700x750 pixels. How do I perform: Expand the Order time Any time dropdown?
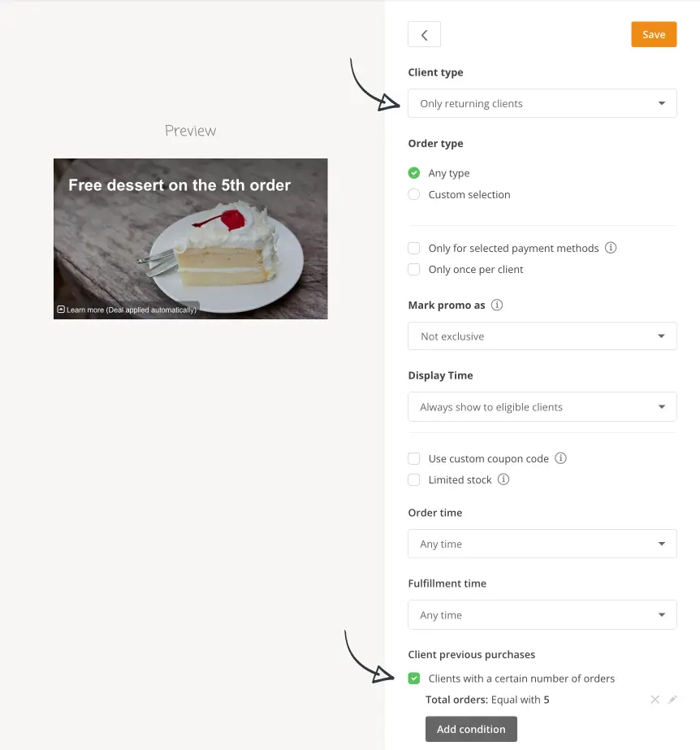(542, 544)
